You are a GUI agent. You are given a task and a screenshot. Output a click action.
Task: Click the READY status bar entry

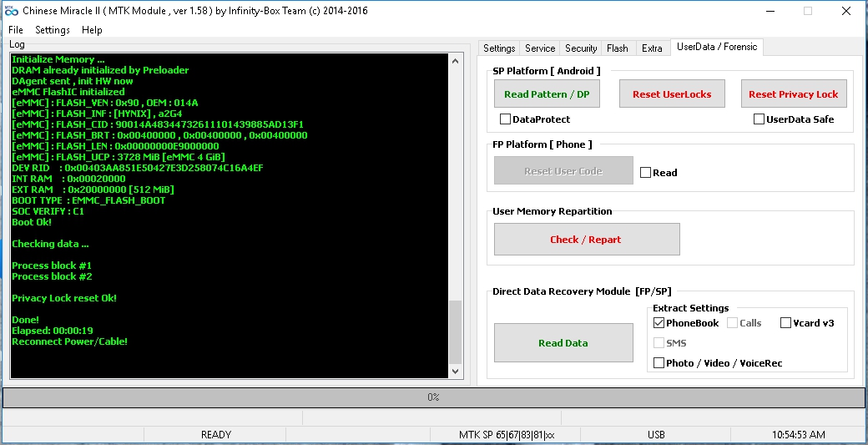[215, 434]
